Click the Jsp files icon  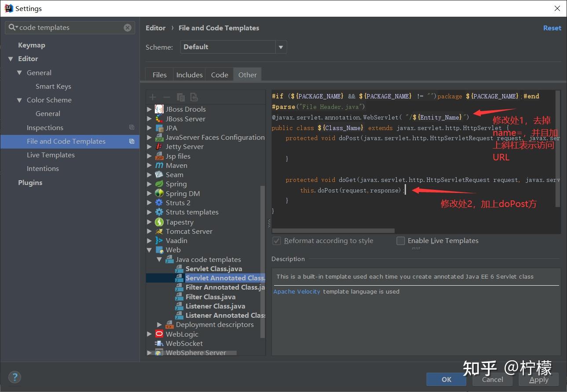(159, 156)
